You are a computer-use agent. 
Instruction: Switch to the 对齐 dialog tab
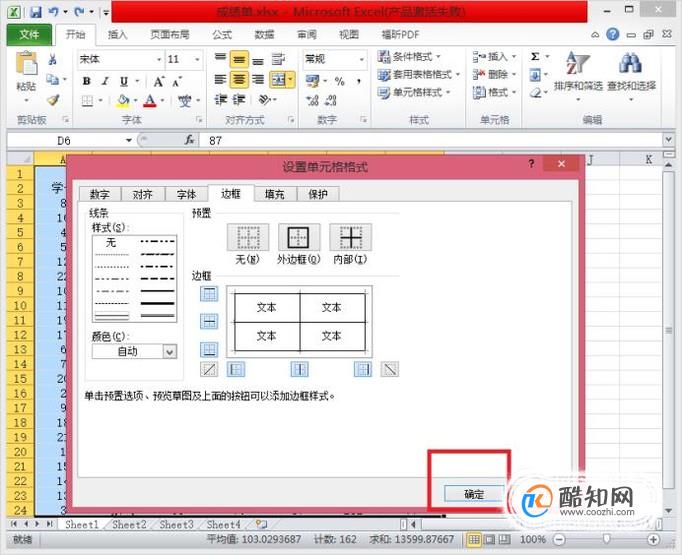(143, 194)
